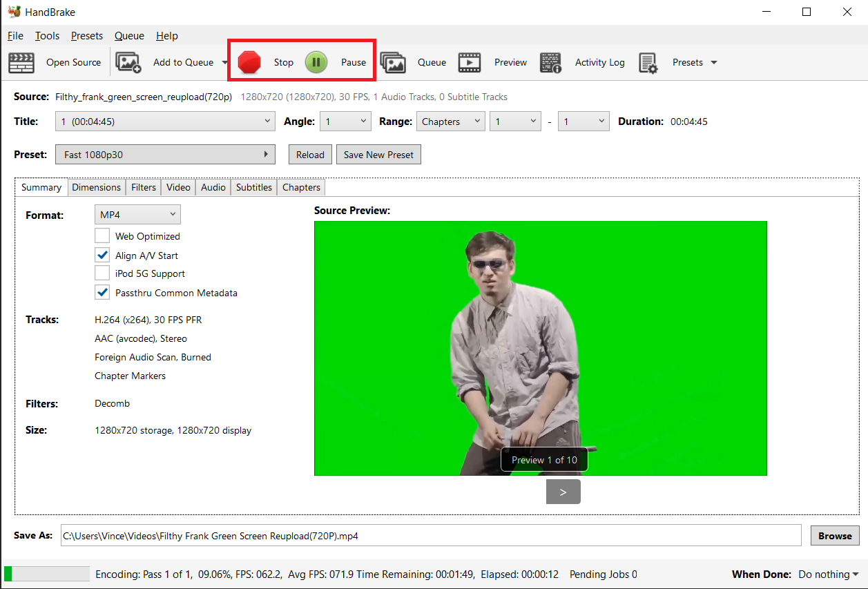Browse for a save destination
The height and width of the screenshot is (589, 868).
pyautogui.click(x=834, y=535)
